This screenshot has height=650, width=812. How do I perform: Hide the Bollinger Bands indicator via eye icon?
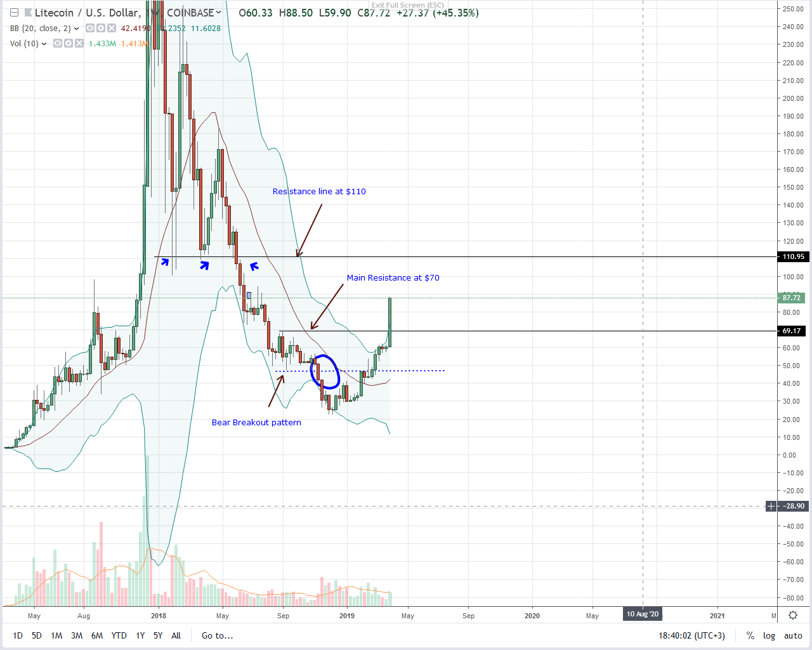[x=91, y=29]
